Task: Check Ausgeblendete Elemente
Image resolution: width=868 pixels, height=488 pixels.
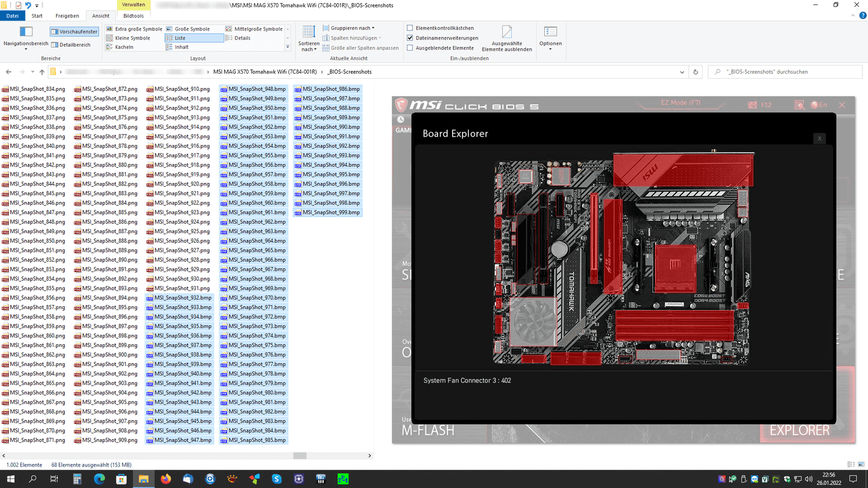Action: (x=410, y=48)
